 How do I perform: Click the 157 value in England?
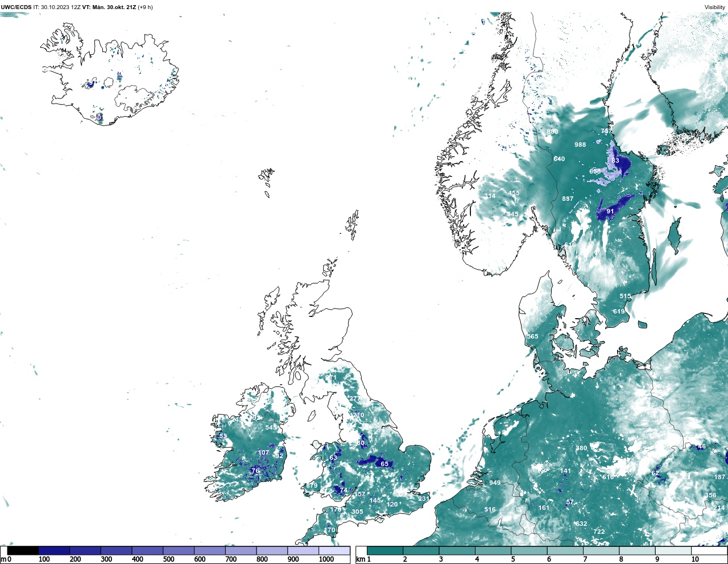pyautogui.click(x=359, y=494)
